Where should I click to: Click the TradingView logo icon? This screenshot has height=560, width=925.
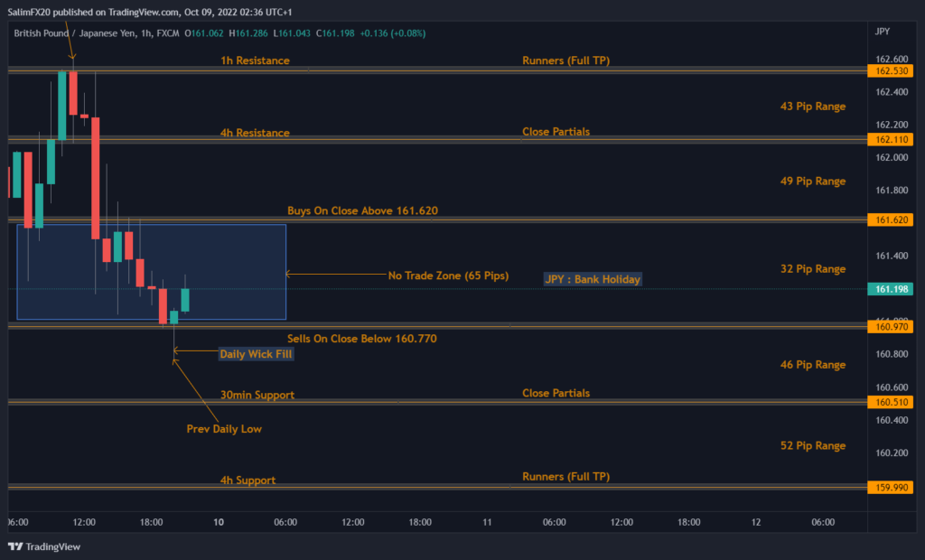[x=14, y=546]
